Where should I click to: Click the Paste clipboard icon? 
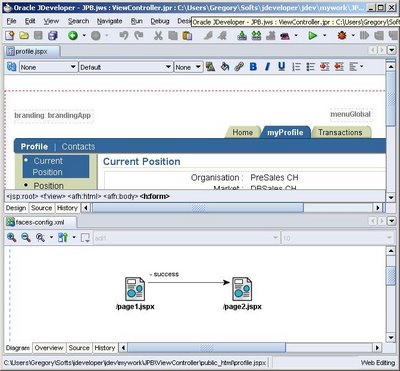[187, 36]
